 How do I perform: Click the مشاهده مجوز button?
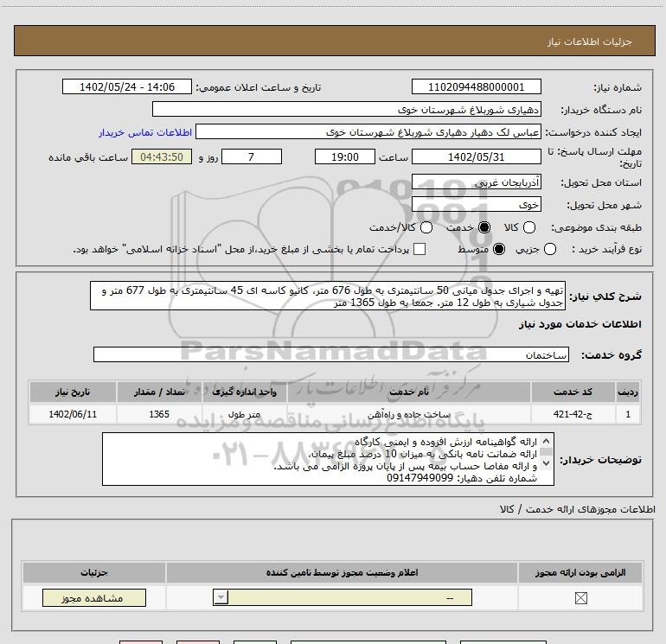click(94, 597)
